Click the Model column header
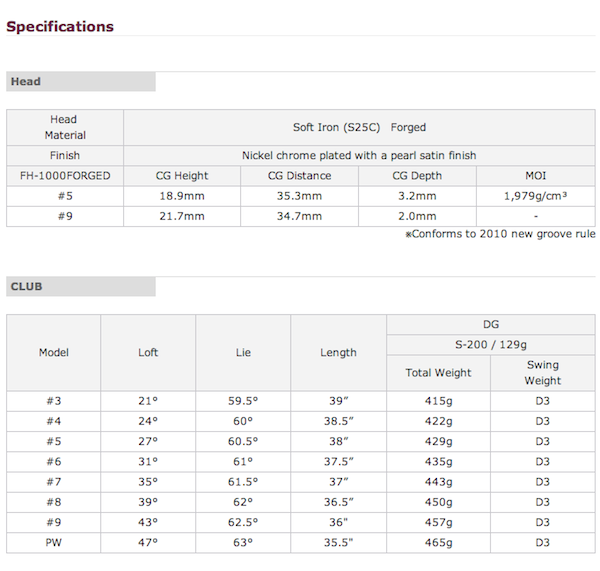The image size is (600, 571). (x=54, y=352)
